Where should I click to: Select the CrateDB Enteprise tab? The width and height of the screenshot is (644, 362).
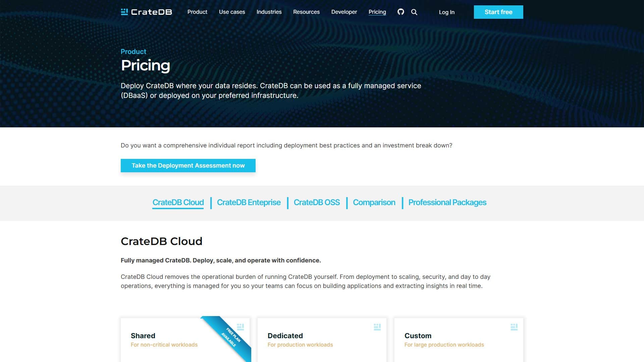249,202
